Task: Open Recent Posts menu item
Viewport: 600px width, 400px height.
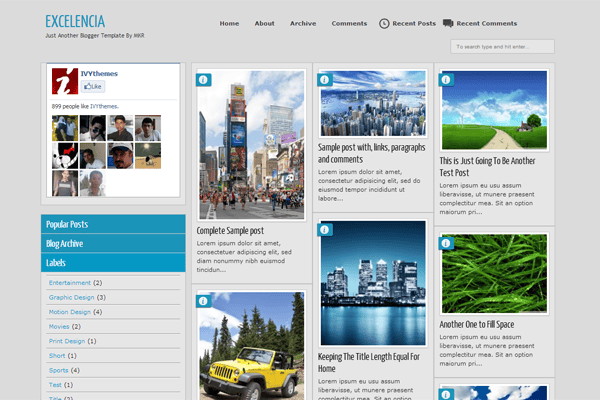Action: [414, 23]
